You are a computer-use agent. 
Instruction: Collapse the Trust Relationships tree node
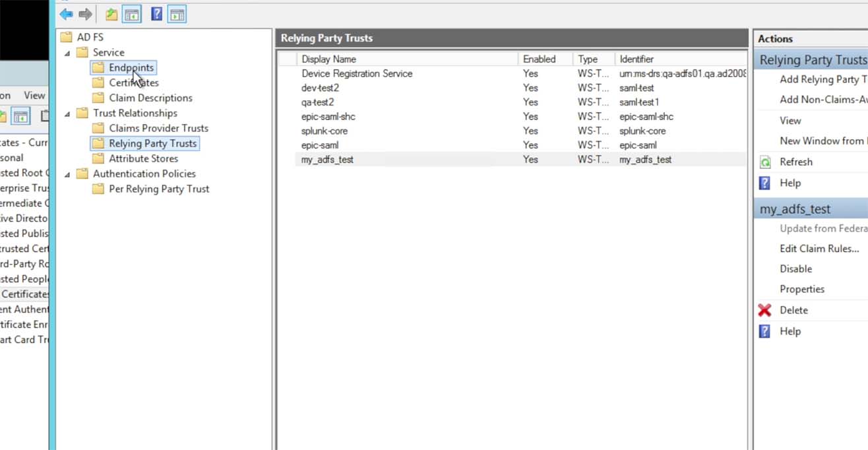tap(67, 113)
